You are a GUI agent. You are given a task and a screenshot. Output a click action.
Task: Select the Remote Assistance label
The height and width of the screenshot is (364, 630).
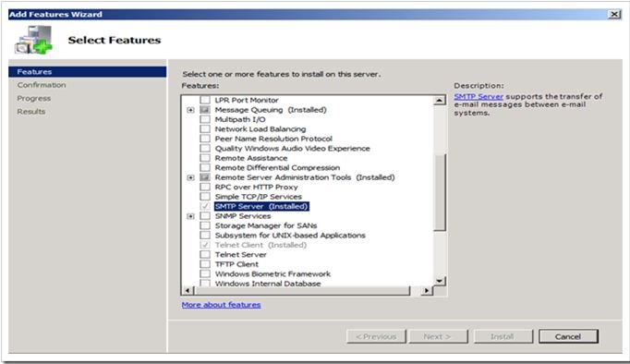250,158
